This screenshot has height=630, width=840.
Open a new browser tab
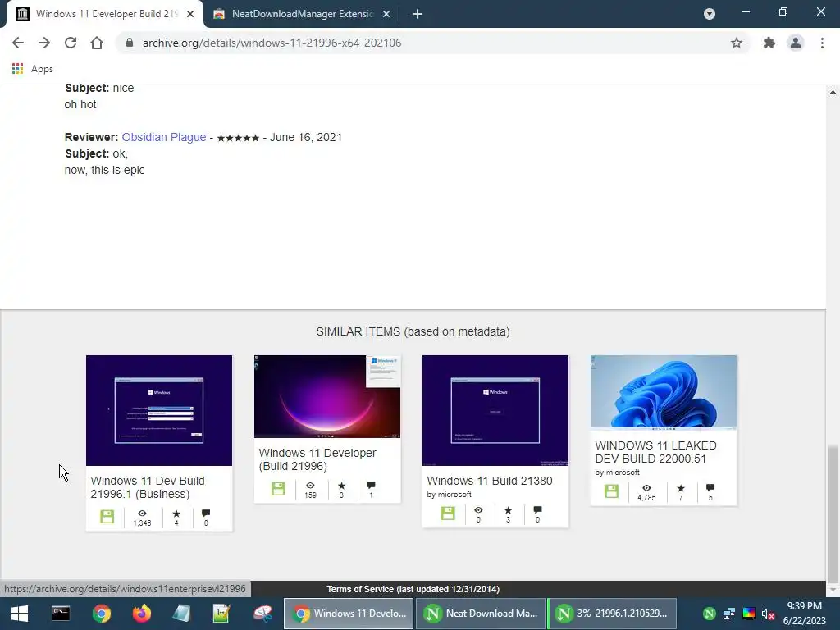(x=418, y=14)
